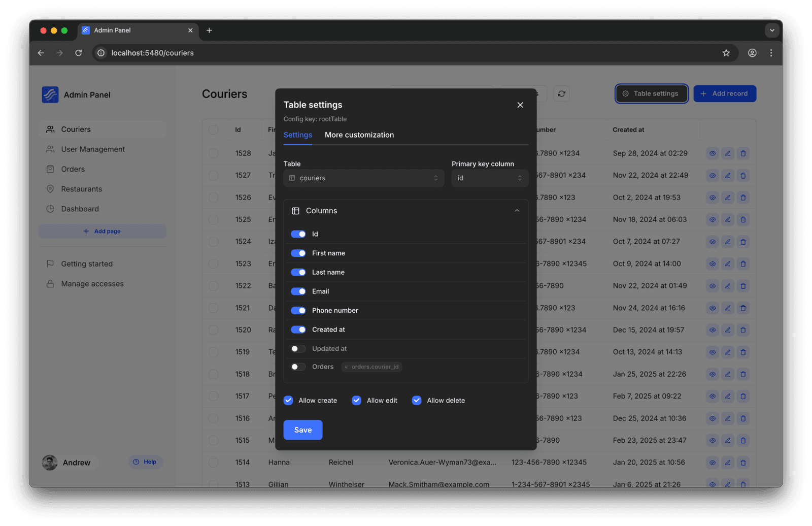Edit record 1514 pencil icon

tap(728, 463)
